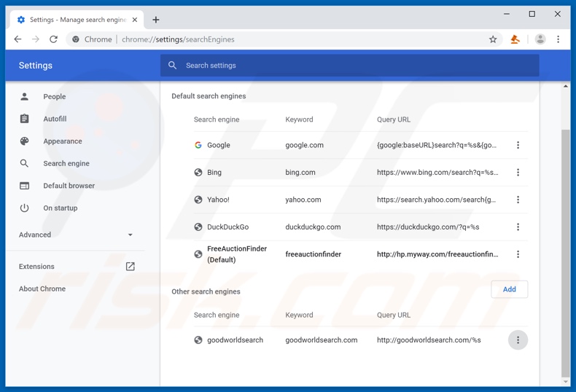Click the globe icon beside Bing
Image resolution: width=576 pixels, height=392 pixels.
coord(198,172)
